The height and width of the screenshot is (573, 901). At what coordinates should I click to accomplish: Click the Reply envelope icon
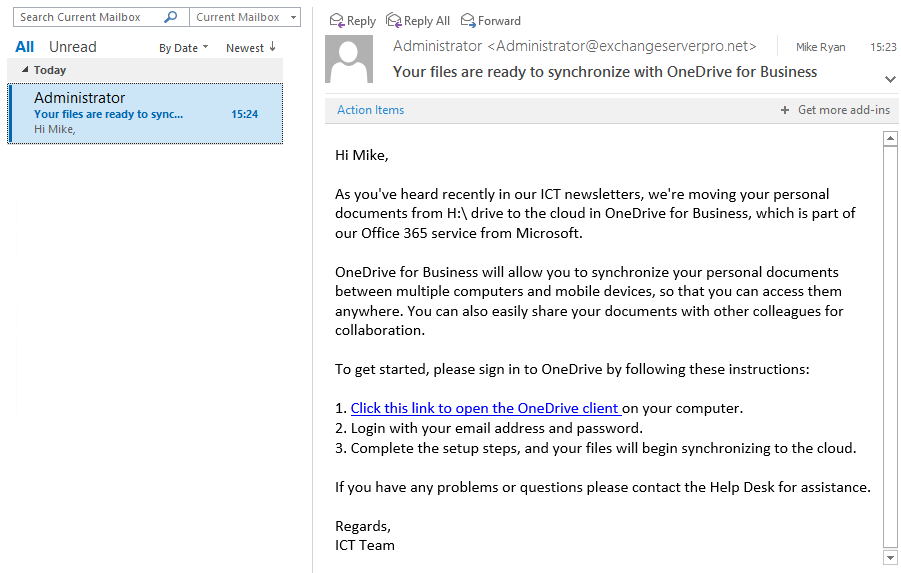click(x=337, y=21)
